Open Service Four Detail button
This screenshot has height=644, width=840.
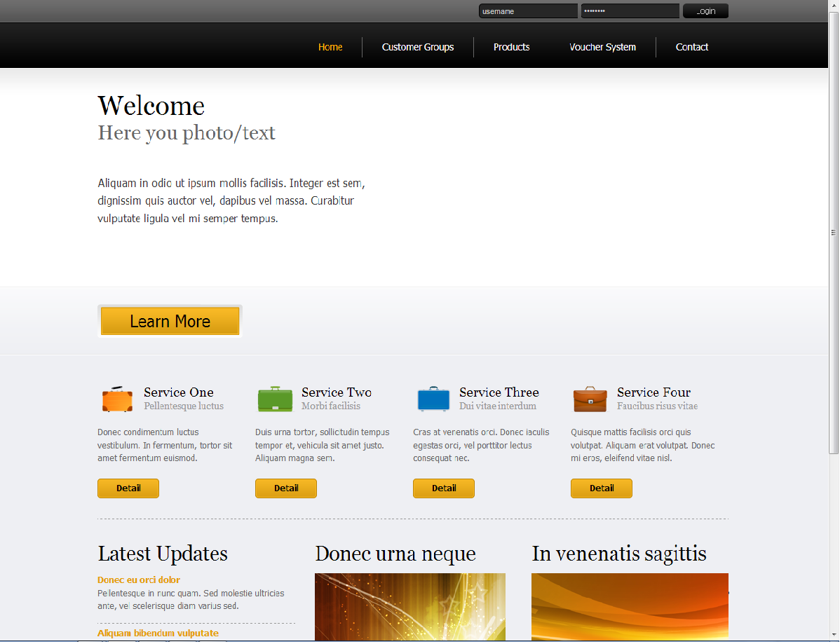[602, 488]
